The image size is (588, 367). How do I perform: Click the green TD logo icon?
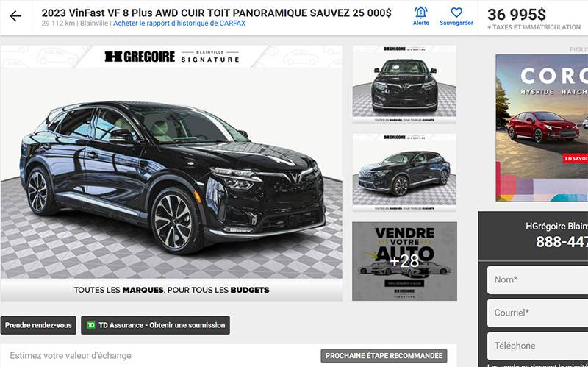pos(90,325)
